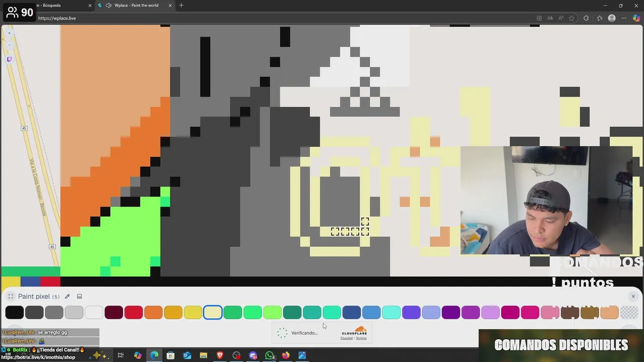This screenshot has height=362, width=644.
Task: Pick the light purple lavender swatch
Action: [x=491, y=312]
